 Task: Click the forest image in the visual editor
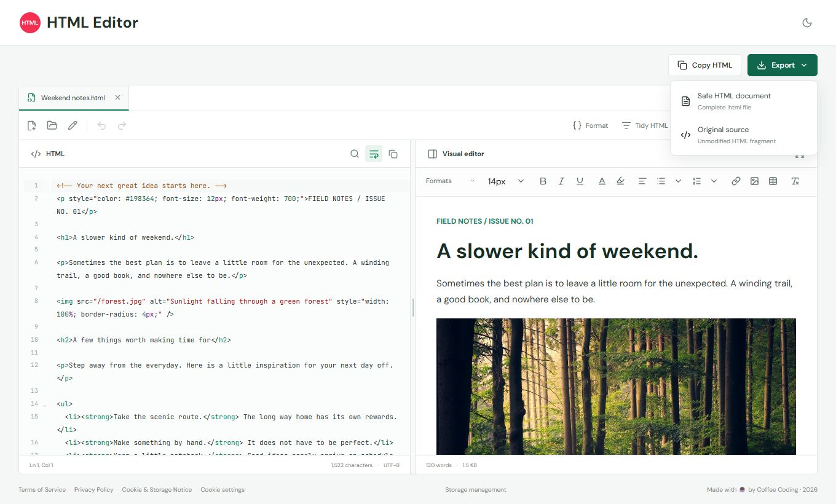tap(616, 387)
